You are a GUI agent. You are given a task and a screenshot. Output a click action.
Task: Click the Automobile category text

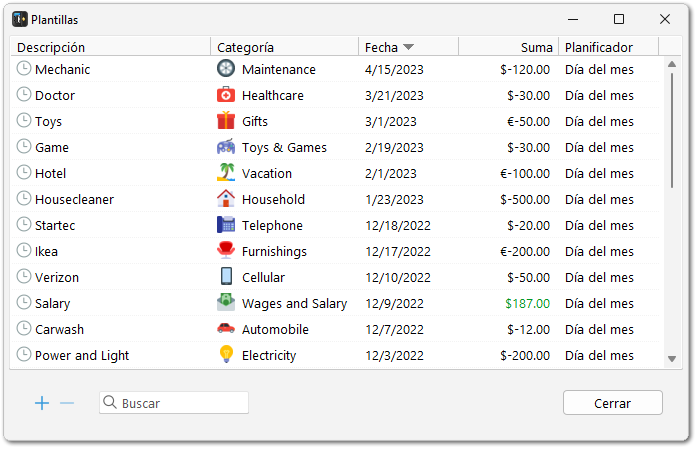point(275,329)
